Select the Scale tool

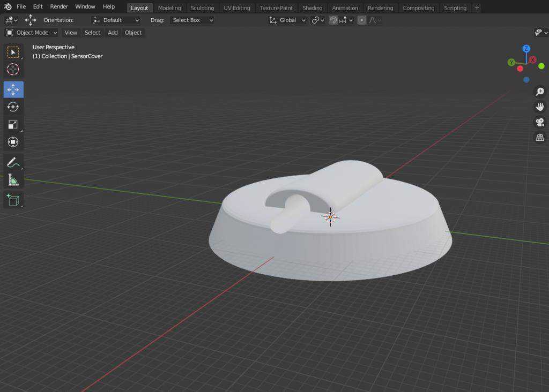click(13, 124)
